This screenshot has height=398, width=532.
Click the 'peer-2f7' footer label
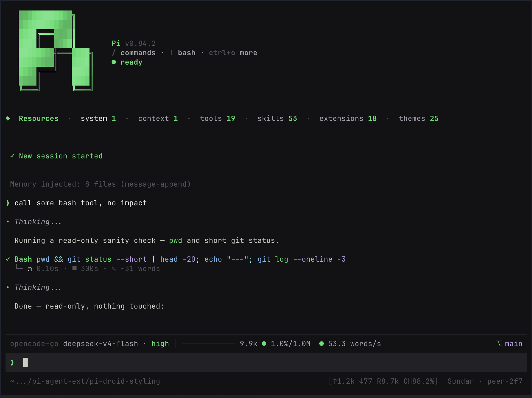(505, 381)
